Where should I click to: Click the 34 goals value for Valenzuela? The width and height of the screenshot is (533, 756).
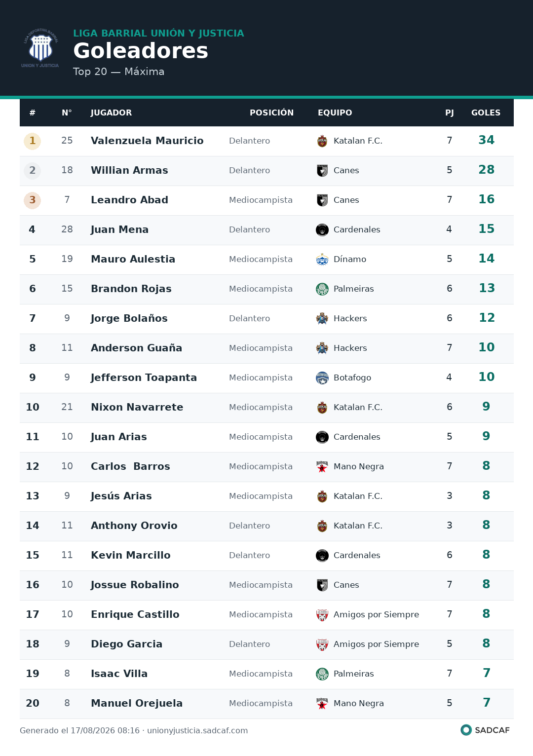(486, 140)
